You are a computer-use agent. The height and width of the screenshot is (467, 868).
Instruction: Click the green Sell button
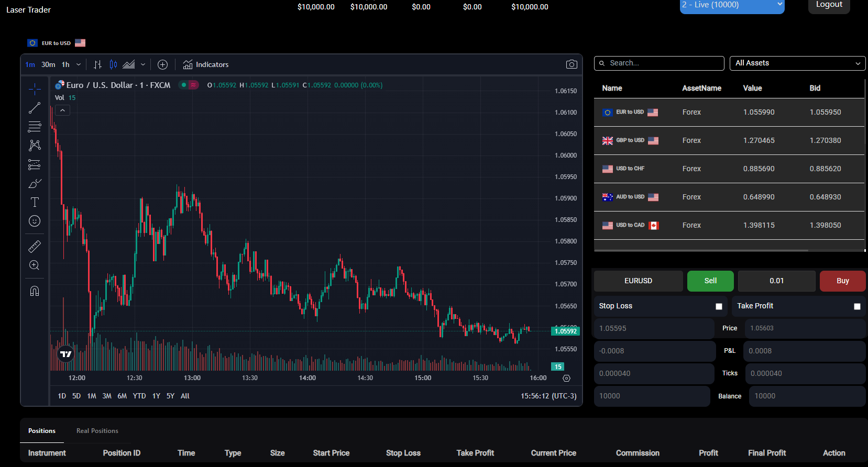(x=710, y=281)
